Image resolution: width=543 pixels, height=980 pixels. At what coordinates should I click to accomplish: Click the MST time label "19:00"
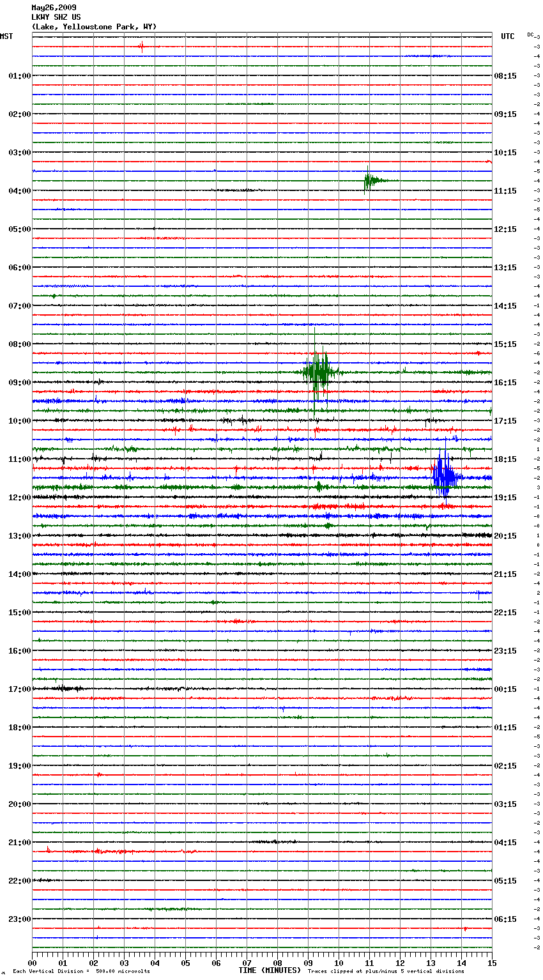(x=20, y=766)
